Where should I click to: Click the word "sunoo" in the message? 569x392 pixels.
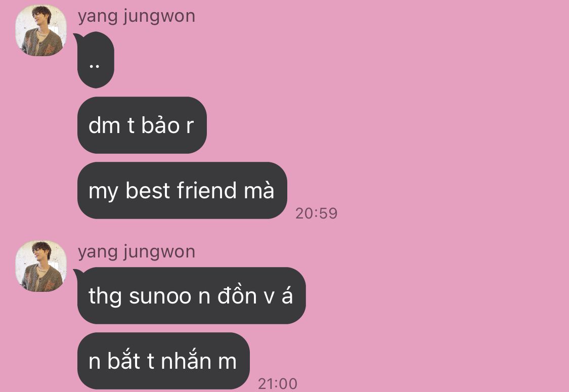point(160,296)
